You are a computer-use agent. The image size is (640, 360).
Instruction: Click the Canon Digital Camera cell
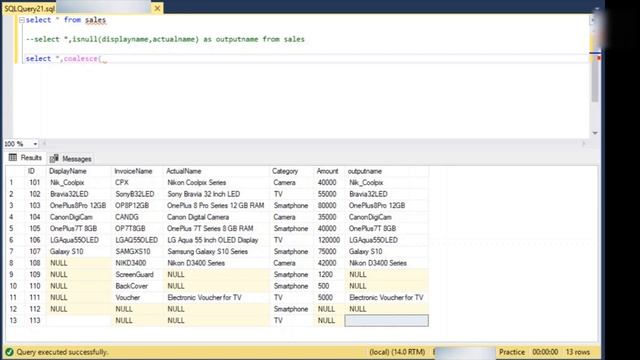tap(217, 217)
